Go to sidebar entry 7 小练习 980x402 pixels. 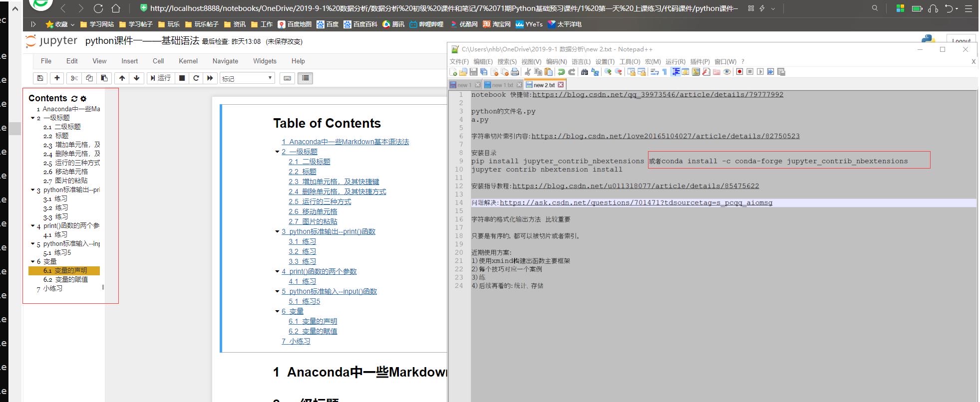tap(49, 289)
